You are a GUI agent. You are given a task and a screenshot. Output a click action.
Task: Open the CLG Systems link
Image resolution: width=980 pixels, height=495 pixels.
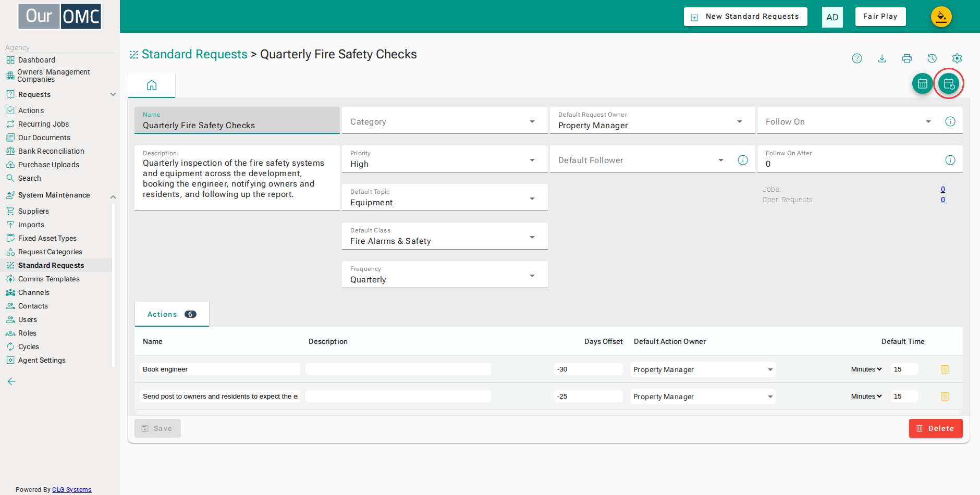click(x=72, y=489)
